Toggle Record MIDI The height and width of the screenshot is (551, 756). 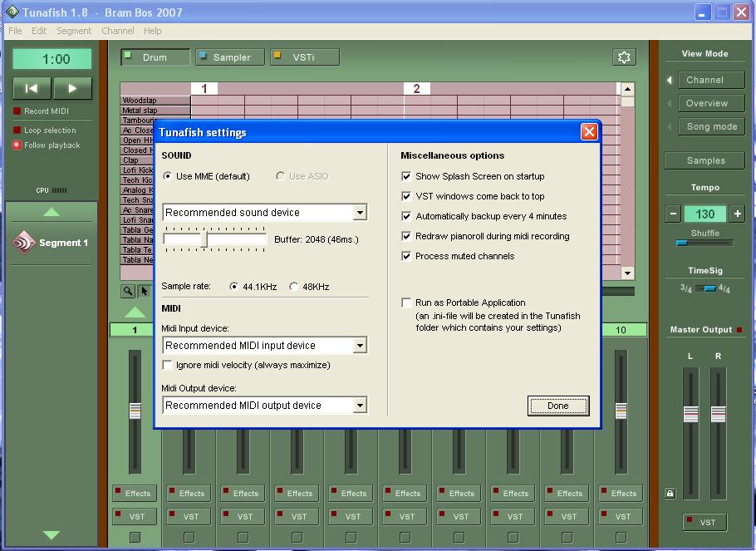click(x=17, y=111)
